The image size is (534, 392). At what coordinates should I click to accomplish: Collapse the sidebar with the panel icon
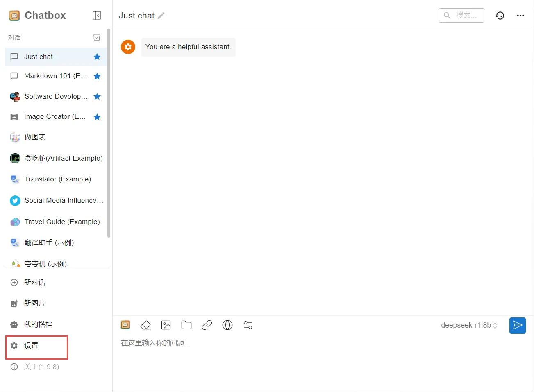[97, 16]
